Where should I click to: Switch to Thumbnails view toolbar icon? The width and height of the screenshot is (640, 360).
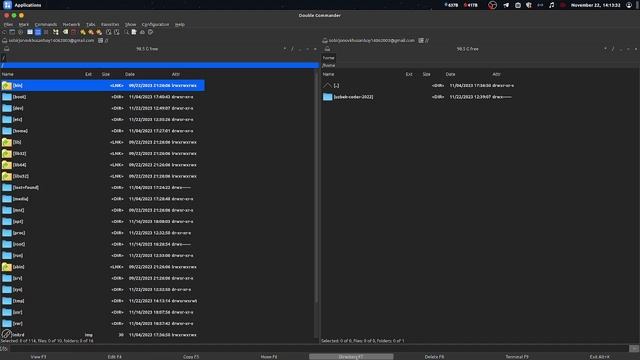pyautogui.click(x=46, y=32)
